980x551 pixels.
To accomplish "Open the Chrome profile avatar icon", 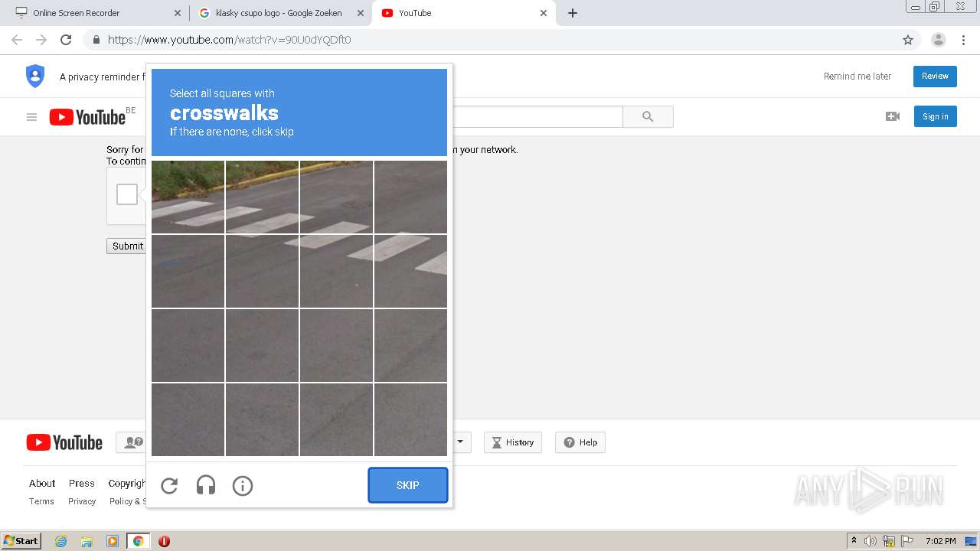I will tap(939, 40).
